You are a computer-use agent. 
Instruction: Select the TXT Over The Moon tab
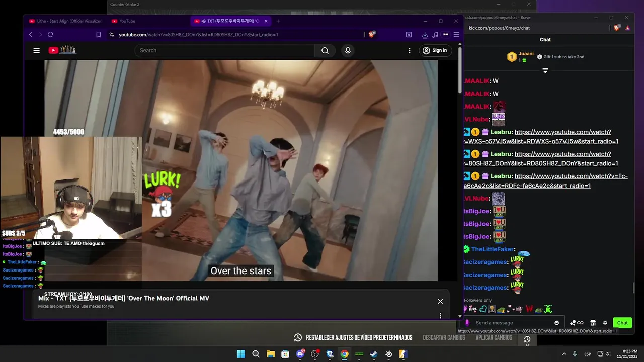[x=231, y=21]
